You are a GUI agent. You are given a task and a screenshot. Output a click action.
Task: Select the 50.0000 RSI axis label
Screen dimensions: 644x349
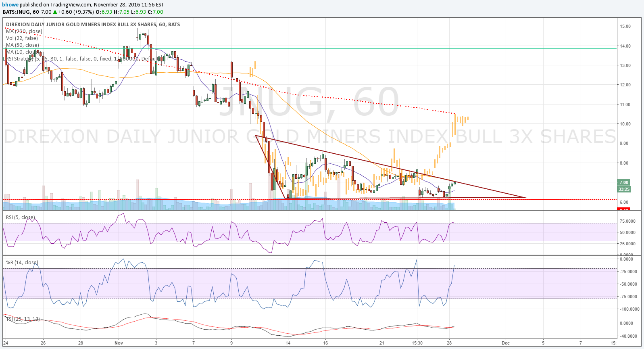pyautogui.click(x=628, y=232)
